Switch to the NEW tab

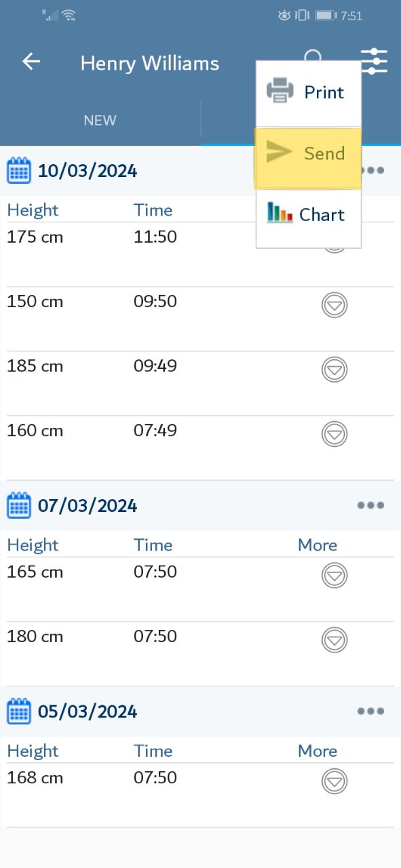[x=100, y=121]
